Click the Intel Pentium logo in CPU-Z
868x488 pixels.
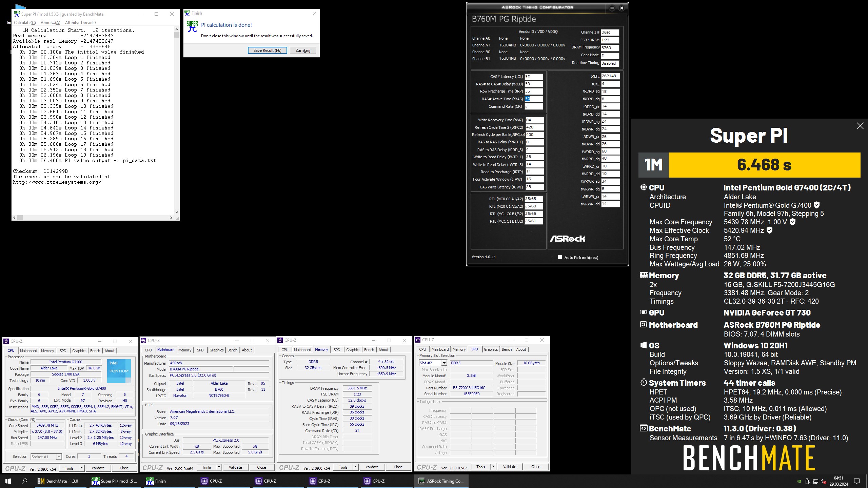(x=119, y=371)
